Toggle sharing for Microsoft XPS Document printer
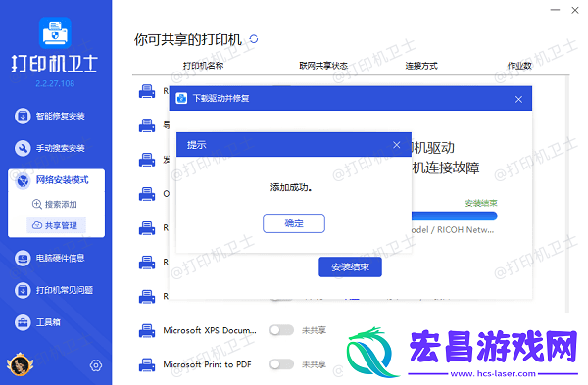The width and height of the screenshot is (588, 385). coord(281,330)
